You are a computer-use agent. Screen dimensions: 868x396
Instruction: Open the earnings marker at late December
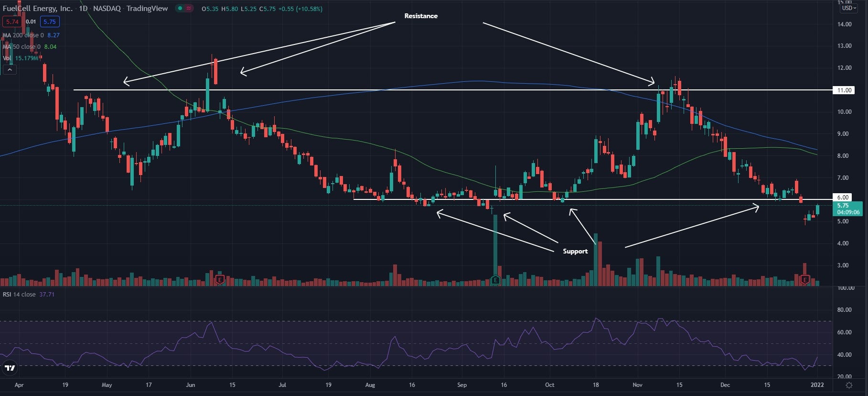(x=805, y=279)
